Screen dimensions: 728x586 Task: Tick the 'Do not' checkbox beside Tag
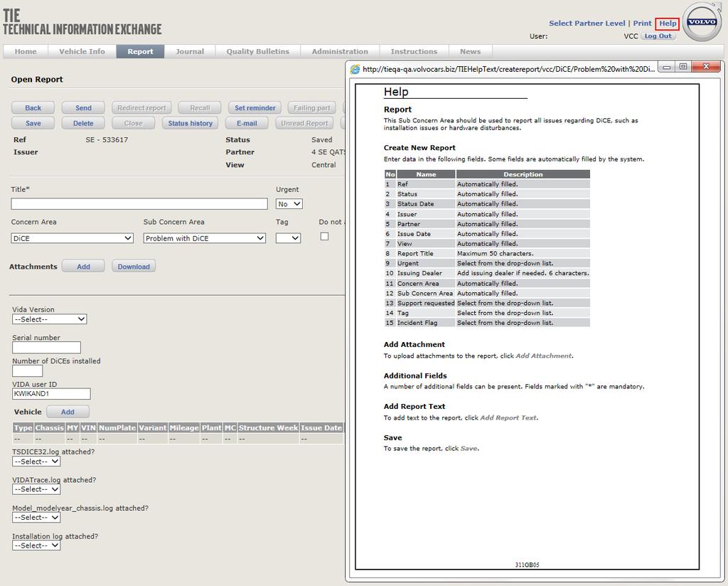(324, 236)
